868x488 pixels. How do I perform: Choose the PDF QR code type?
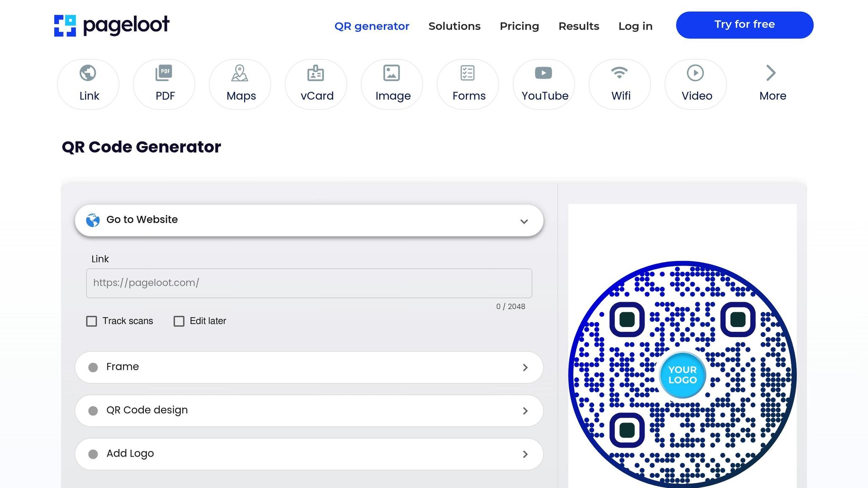click(164, 74)
